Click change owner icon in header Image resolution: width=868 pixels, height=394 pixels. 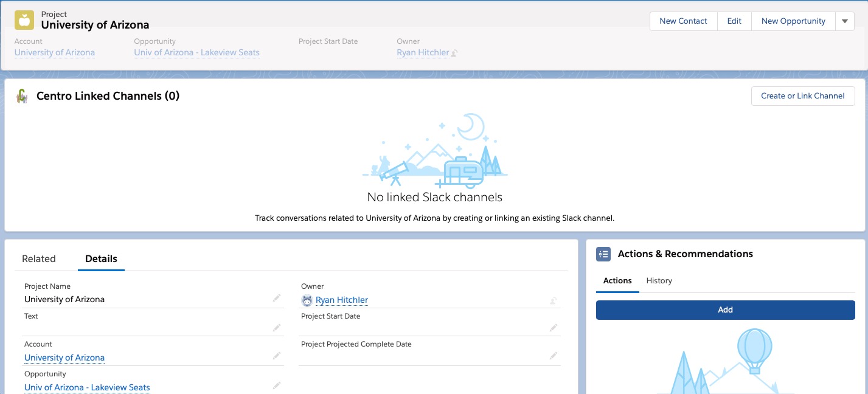pos(454,53)
